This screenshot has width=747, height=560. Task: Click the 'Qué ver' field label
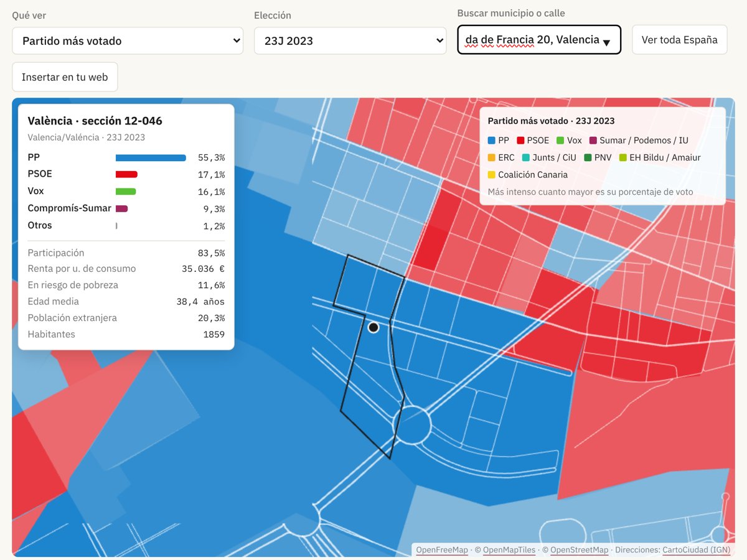pos(29,16)
